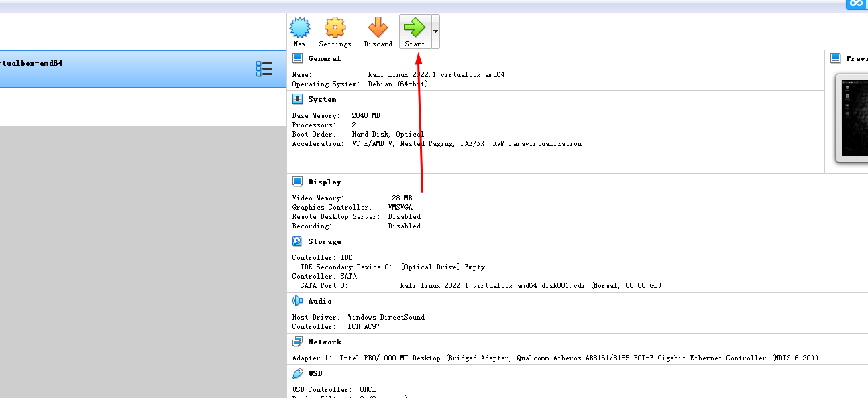Screen dimensions: 868x398
Task: Click the USB section icon
Action: (x=298, y=373)
